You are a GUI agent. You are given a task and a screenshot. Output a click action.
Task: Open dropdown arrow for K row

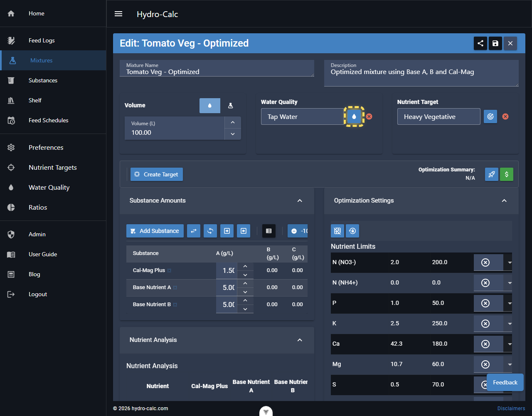coord(510,324)
